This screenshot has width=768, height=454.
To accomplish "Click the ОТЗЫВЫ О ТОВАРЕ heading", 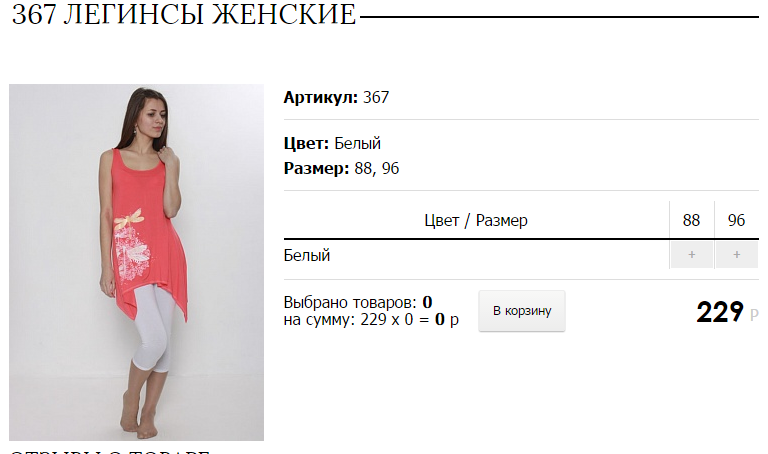I will point(110,451).
